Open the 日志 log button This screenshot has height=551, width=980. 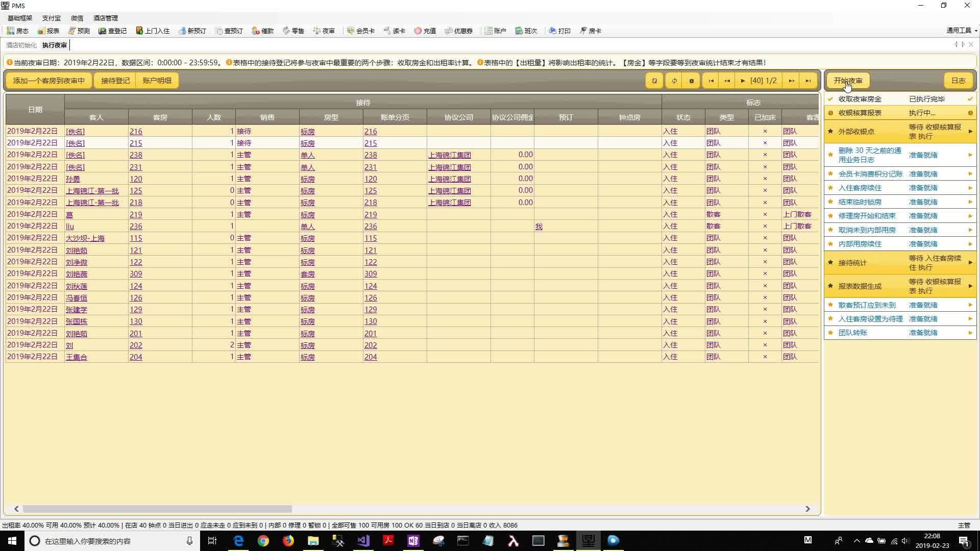[958, 81]
